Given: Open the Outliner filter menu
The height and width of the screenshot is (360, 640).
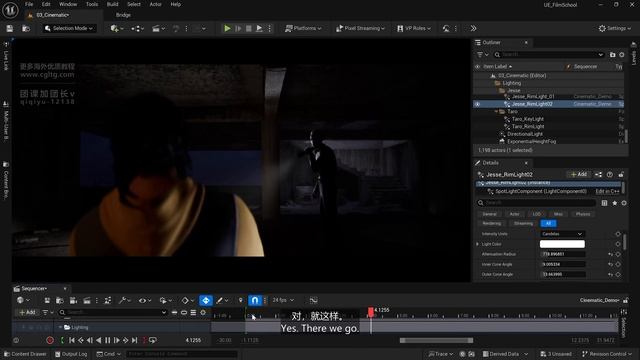Looking at the screenshot, I should 482,54.
